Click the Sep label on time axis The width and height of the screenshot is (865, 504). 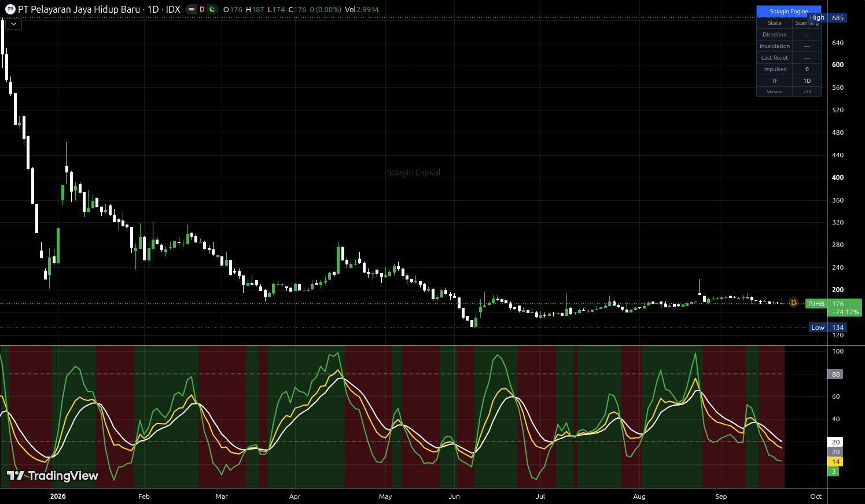(721, 496)
